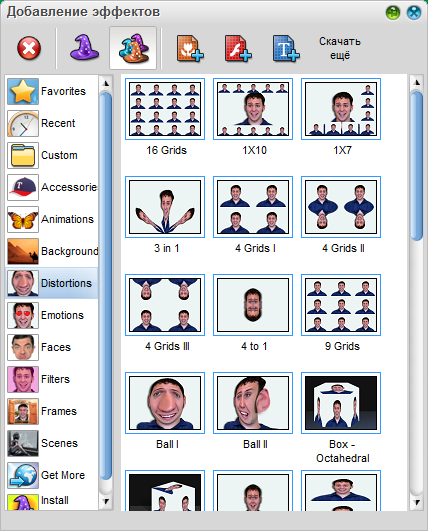The height and width of the screenshot is (531, 428).
Task: Open the Filters category
Action: point(52,379)
